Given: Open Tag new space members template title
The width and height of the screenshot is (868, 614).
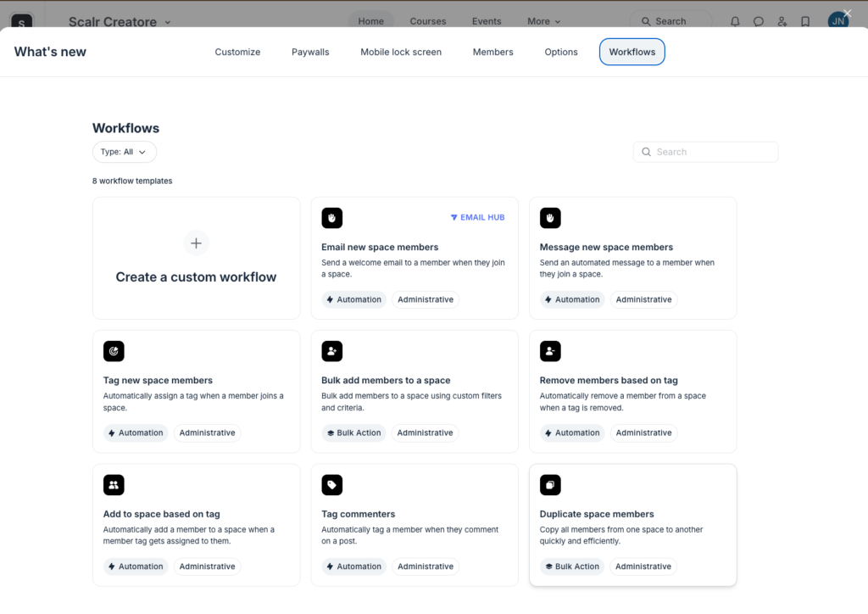Looking at the screenshot, I should 158,381.
